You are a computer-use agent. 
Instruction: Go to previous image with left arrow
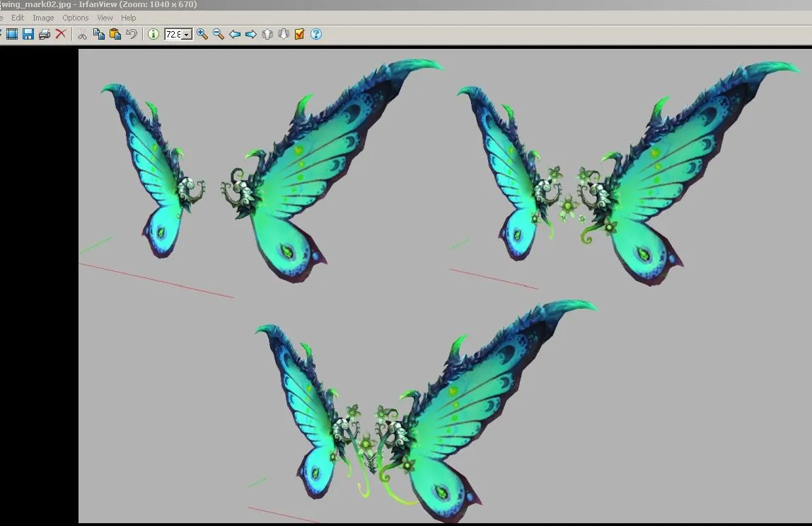(x=235, y=34)
